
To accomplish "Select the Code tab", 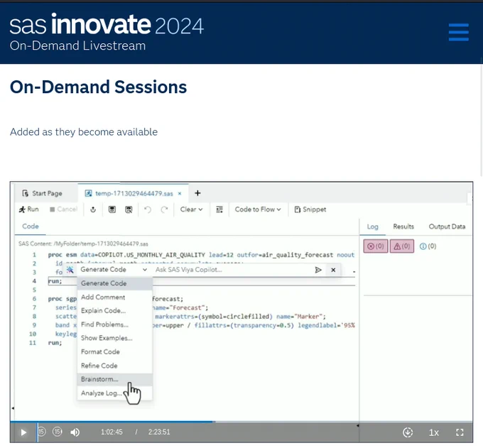I will point(31,226).
